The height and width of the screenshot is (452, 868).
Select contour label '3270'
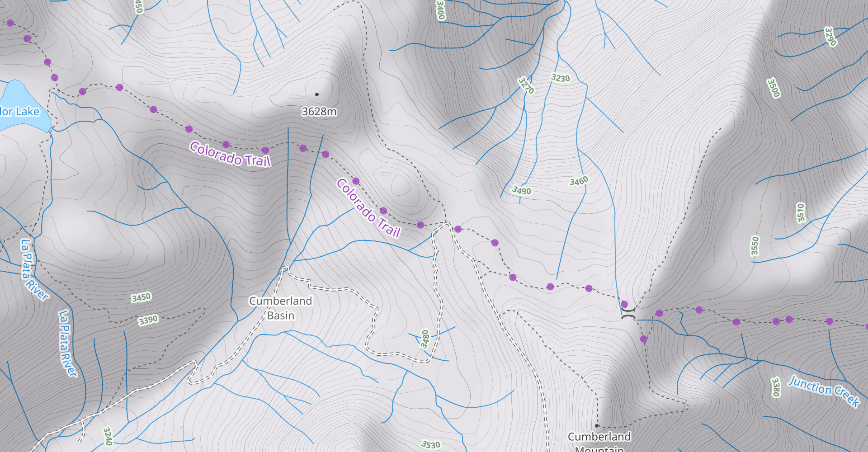[x=526, y=85]
